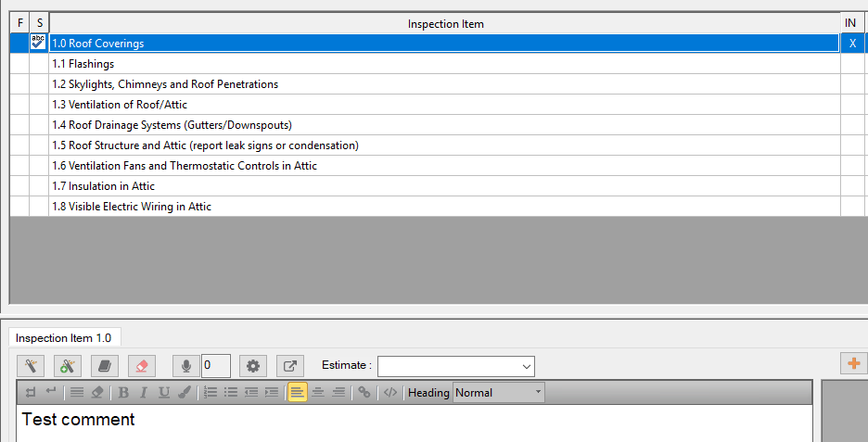Toggle underline text formatting

(x=164, y=393)
